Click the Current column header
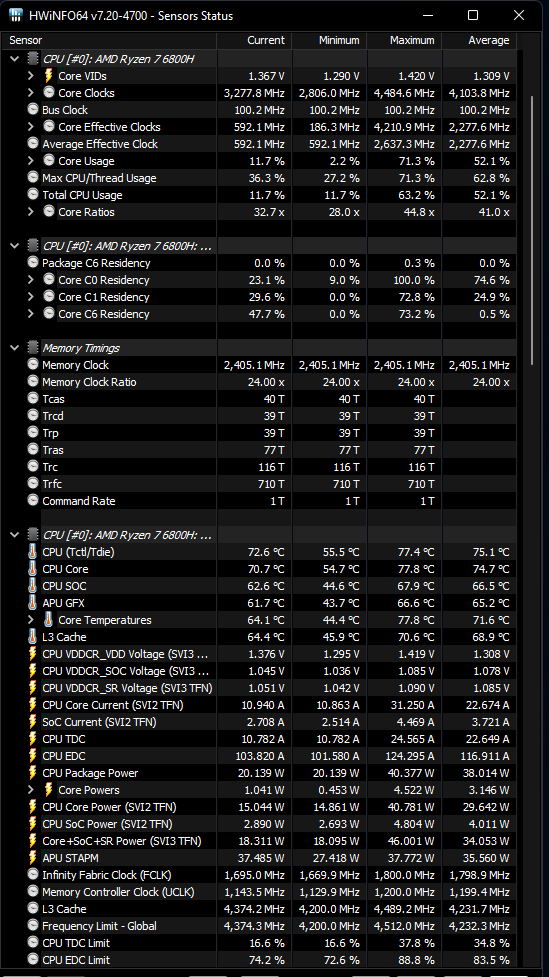Viewport: 549px width, 977px height. tap(254, 41)
